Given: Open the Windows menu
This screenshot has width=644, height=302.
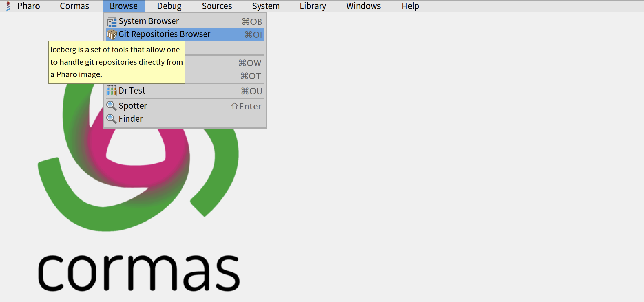Looking at the screenshot, I should click(x=363, y=6).
